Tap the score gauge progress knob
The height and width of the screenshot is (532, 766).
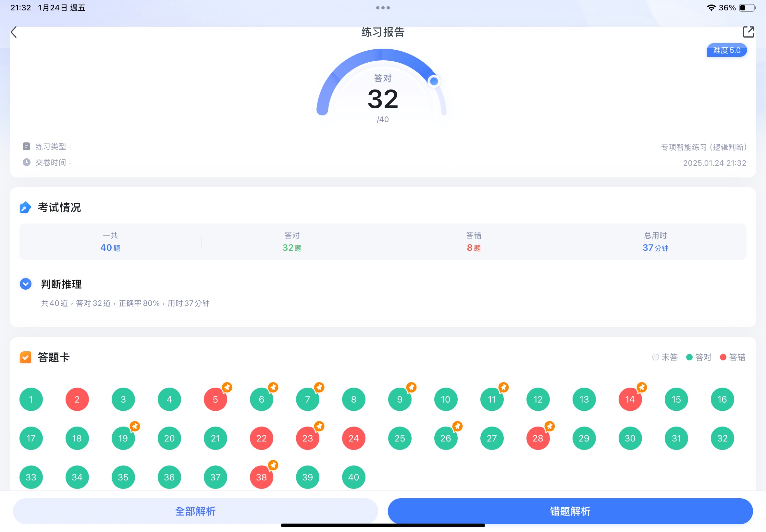(x=434, y=81)
